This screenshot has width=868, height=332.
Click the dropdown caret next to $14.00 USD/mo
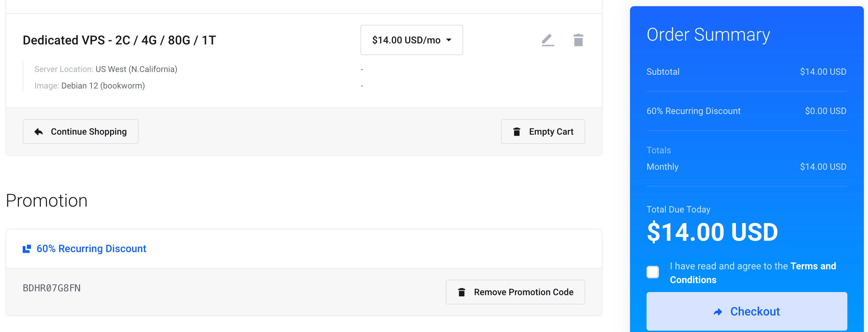click(449, 40)
